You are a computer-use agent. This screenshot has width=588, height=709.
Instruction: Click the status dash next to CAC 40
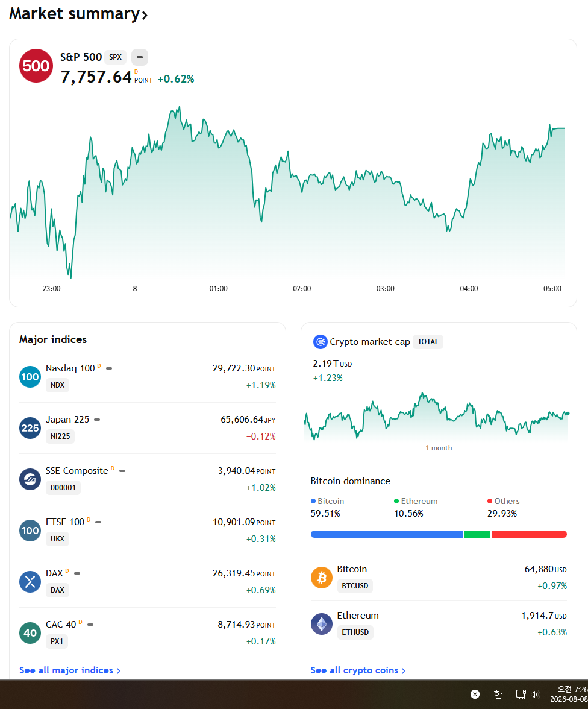point(90,625)
